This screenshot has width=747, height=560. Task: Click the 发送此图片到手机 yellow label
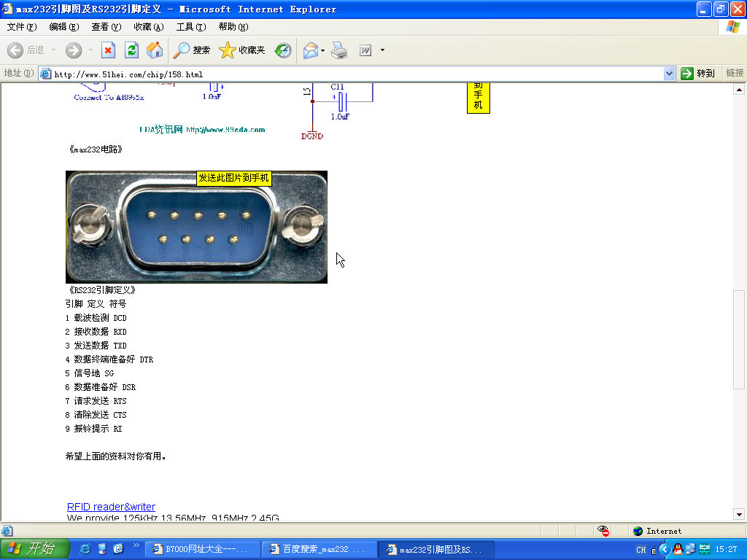(233, 178)
